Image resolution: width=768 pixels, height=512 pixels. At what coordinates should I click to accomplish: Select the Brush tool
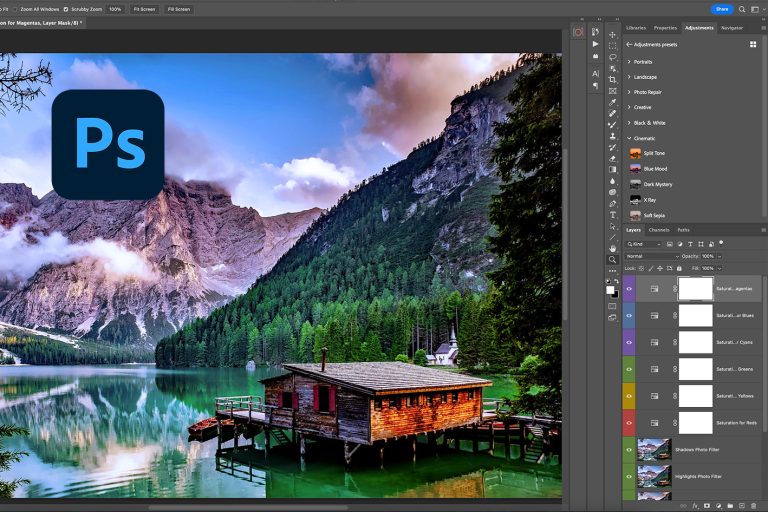612,125
